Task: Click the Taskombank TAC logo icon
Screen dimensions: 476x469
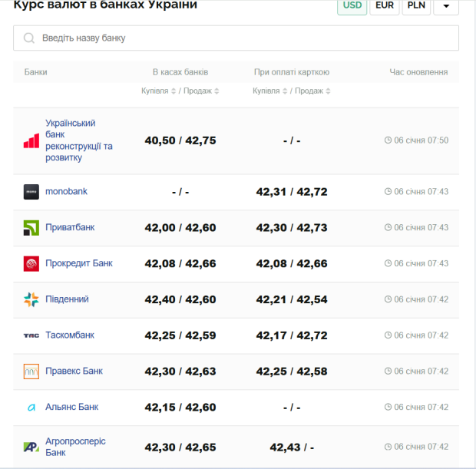Action: click(x=31, y=335)
